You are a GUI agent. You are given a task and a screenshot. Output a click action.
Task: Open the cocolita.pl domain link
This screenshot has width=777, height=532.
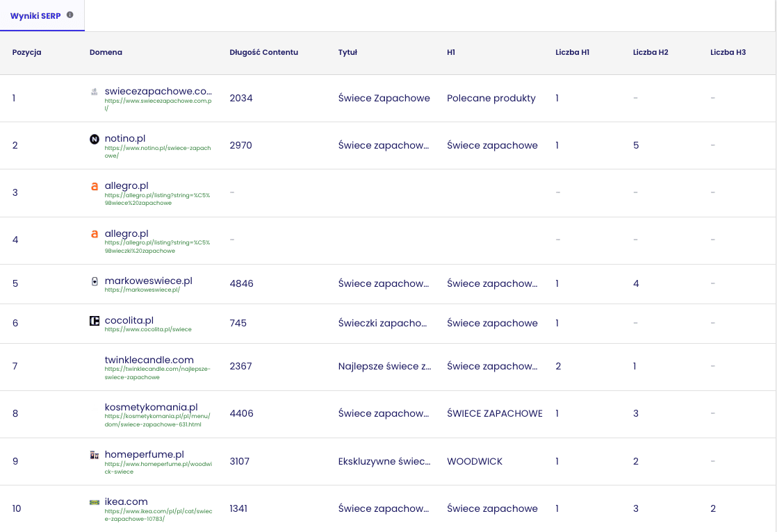tap(129, 320)
